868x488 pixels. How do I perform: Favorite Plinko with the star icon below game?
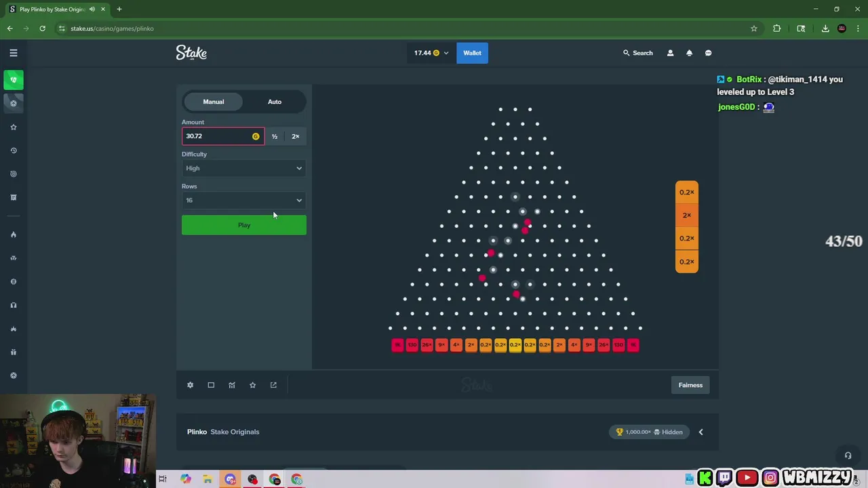pyautogui.click(x=252, y=385)
